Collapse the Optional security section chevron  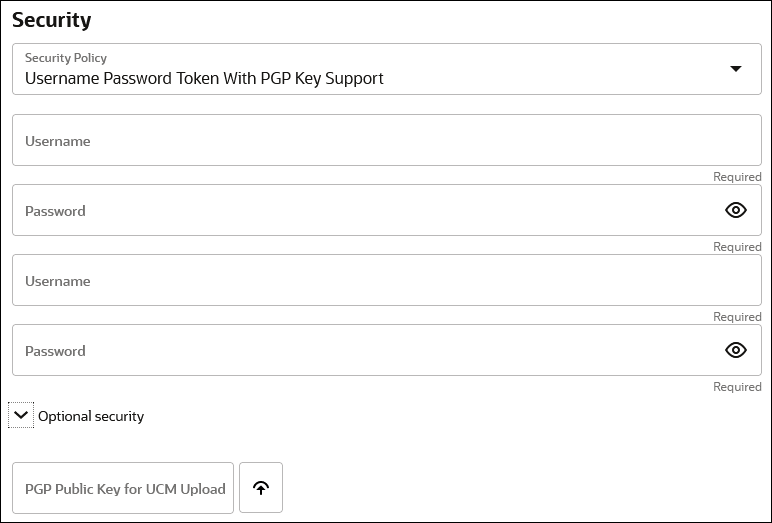coord(21,415)
